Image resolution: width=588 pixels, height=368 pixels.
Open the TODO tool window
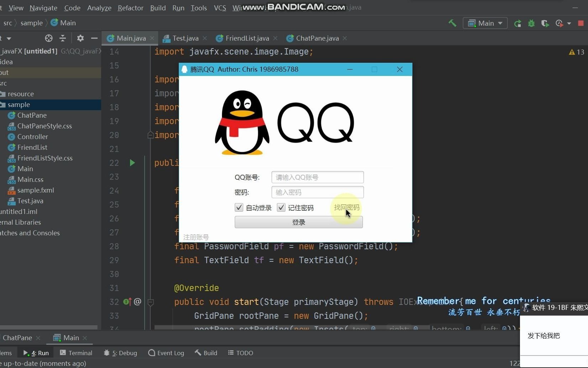pyautogui.click(x=240, y=353)
